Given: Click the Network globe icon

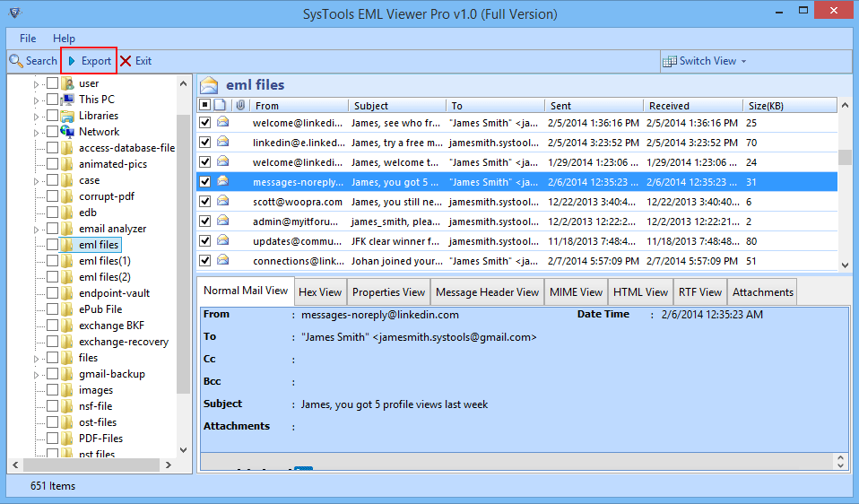Looking at the screenshot, I should click(67, 132).
